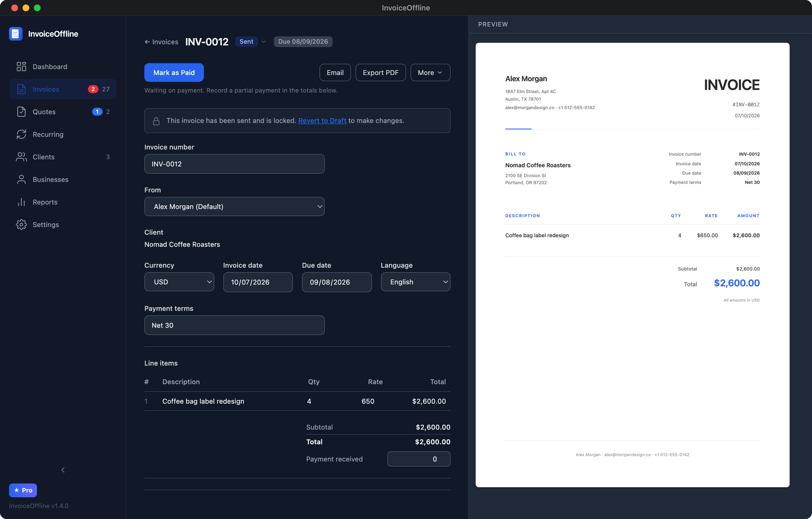Click the InvoiceOffline v1.4.0 version text
The image size is (812, 519).
39,506
